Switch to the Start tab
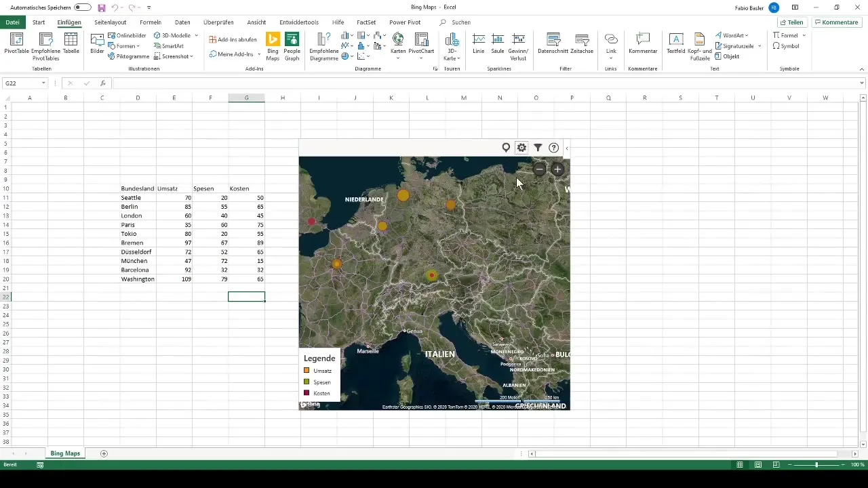This screenshot has width=868, height=488. tap(39, 22)
